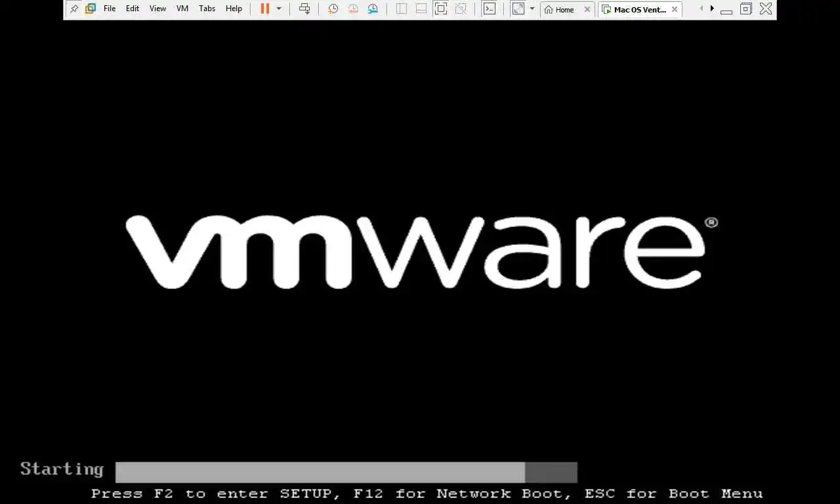Viewport: 840px width, 504px height.
Task: Open the VM menu
Action: coord(182,9)
